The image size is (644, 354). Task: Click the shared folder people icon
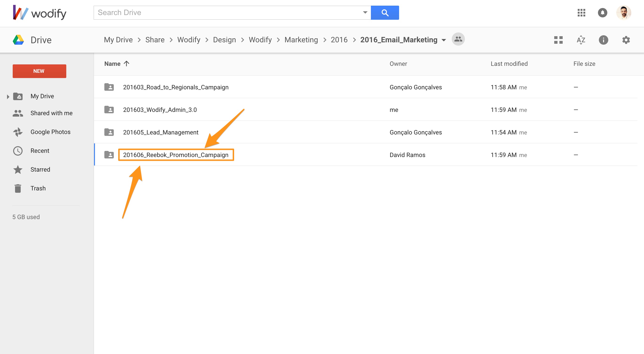(458, 39)
